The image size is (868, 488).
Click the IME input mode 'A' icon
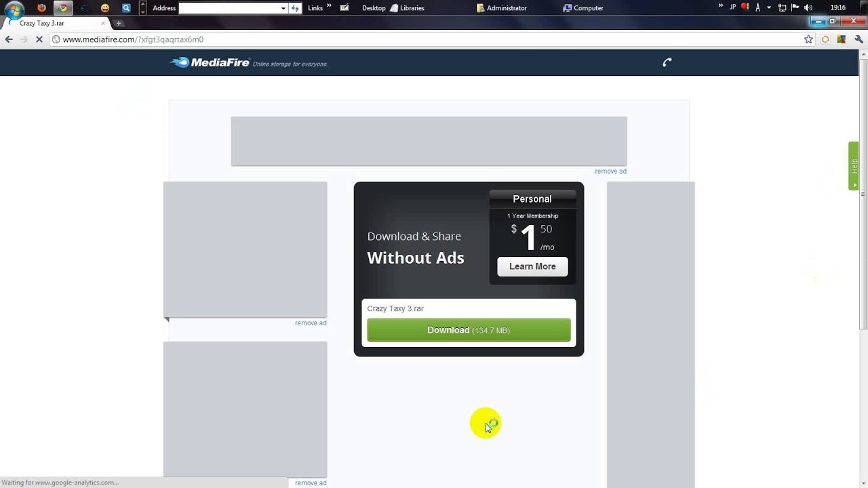pyautogui.click(x=757, y=8)
